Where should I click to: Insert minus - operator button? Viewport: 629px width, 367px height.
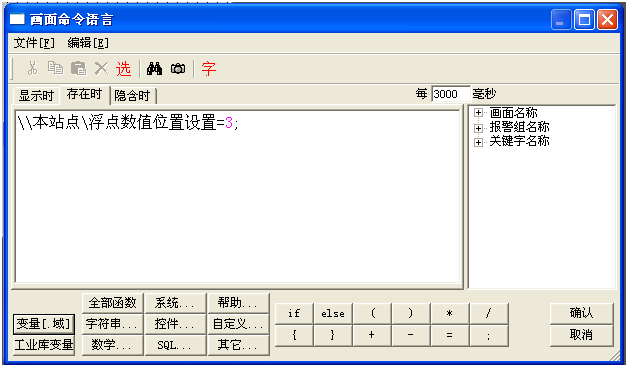[x=411, y=335]
